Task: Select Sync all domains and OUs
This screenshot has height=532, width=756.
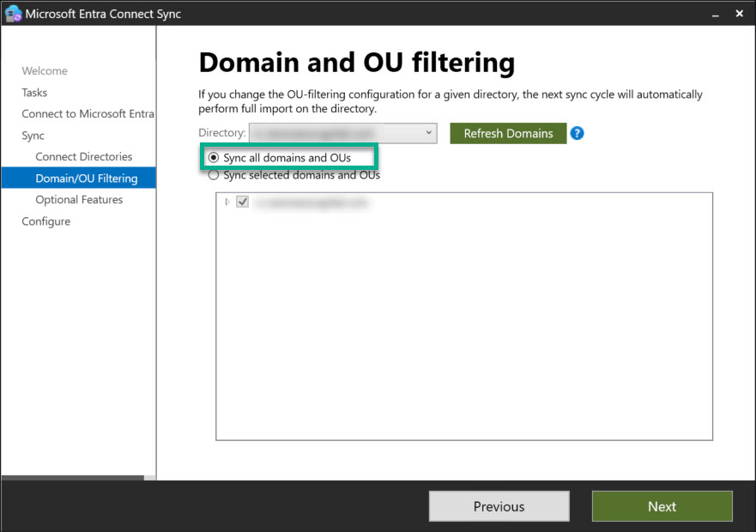Action: pos(214,158)
